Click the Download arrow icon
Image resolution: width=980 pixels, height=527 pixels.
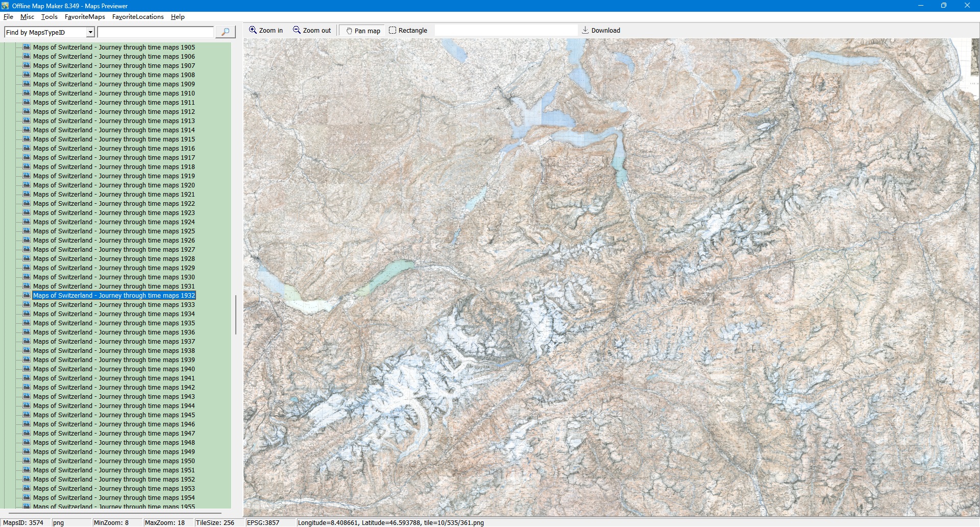(x=585, y=30)
